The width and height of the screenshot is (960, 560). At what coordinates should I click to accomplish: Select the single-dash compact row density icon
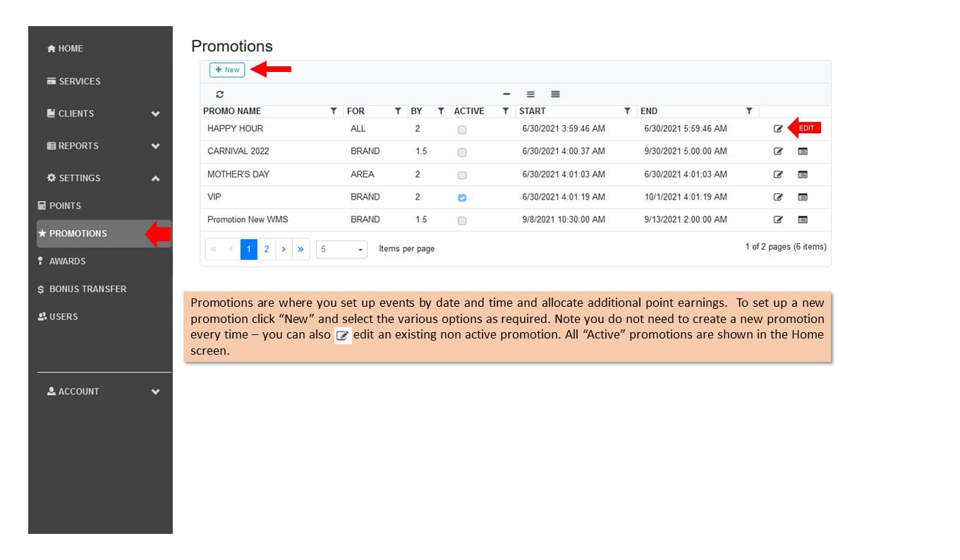pyautogui.click(x=506, y=95)
